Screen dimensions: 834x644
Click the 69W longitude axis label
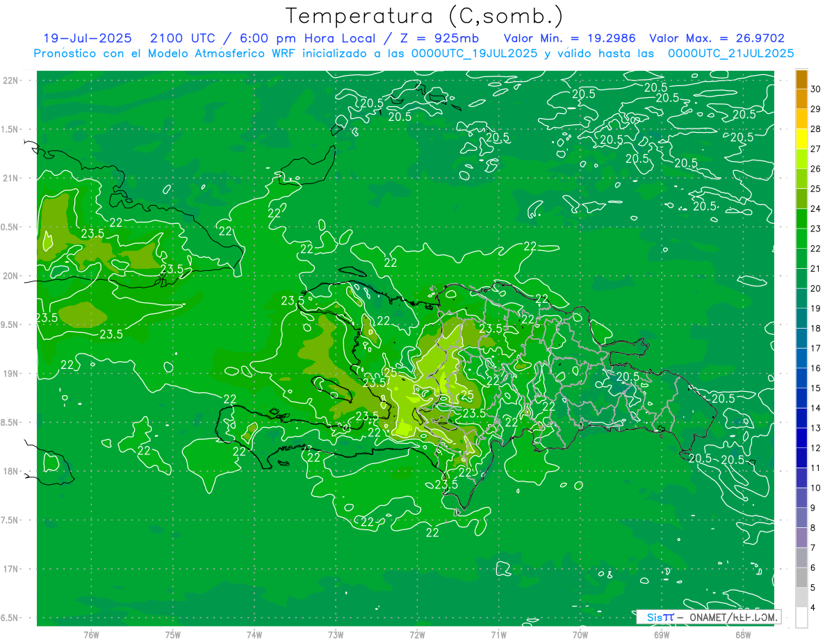(661, 634)
